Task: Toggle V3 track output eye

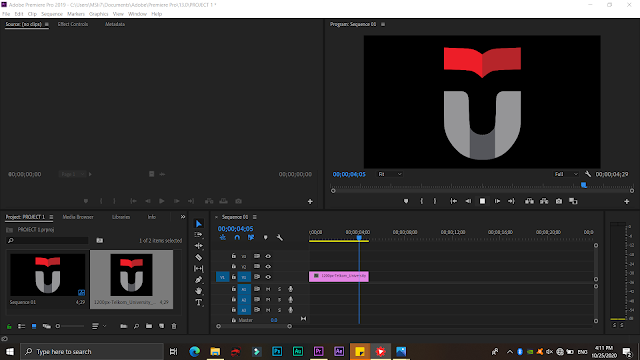Action: [268, 256]
